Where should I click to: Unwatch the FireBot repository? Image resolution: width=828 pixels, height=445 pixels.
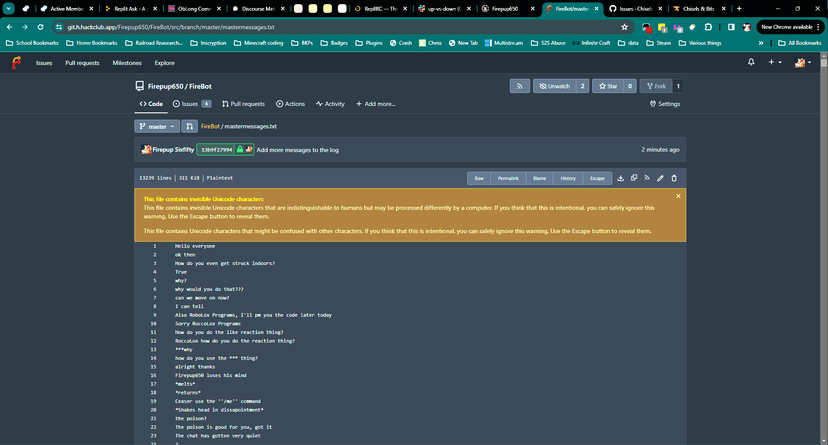(x=554, y=86)
